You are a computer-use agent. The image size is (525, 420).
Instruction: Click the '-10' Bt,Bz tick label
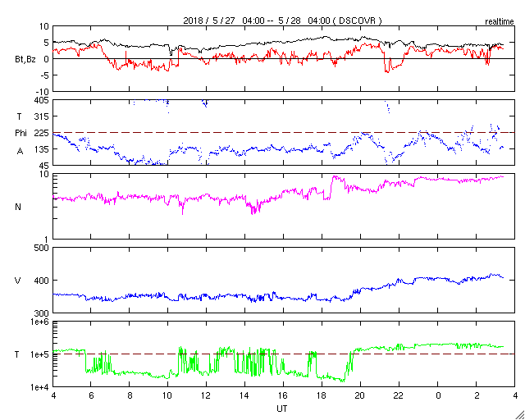[43, 92]
